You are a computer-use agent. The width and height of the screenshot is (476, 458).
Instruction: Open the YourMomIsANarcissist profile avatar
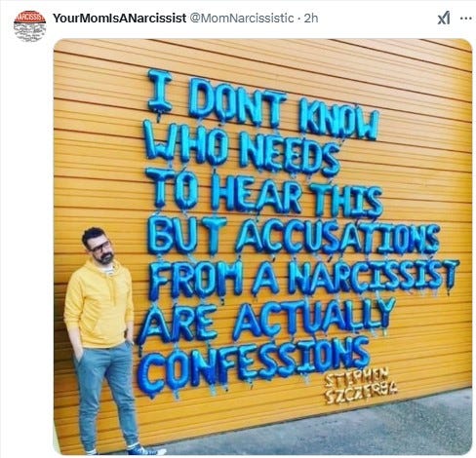(x=29, y=26)
